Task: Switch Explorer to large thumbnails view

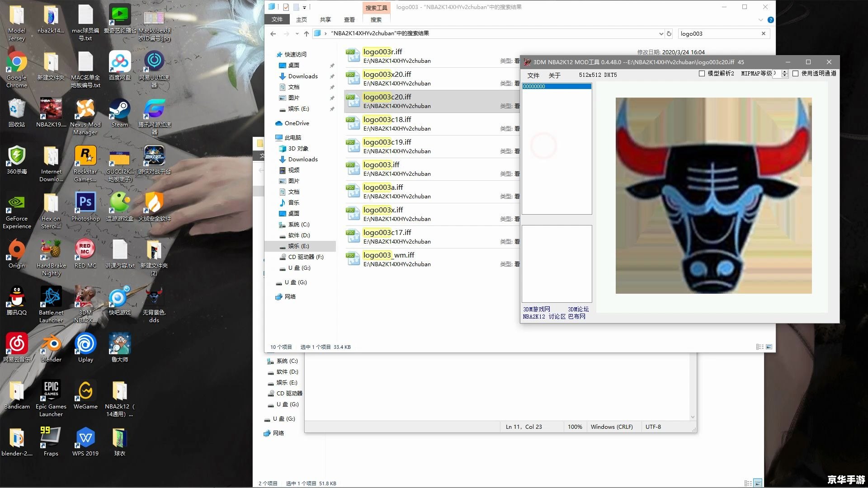Action: (x=769, y=347)
